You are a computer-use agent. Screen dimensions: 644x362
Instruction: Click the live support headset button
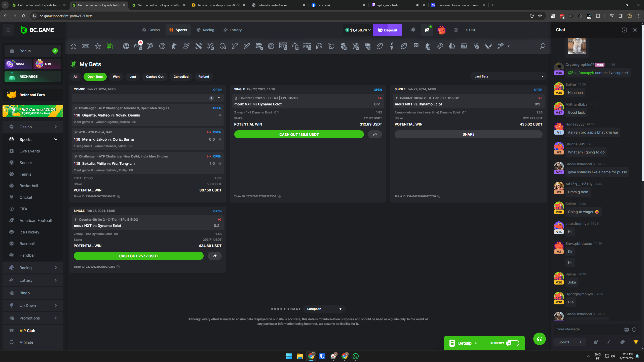point(539,339)
